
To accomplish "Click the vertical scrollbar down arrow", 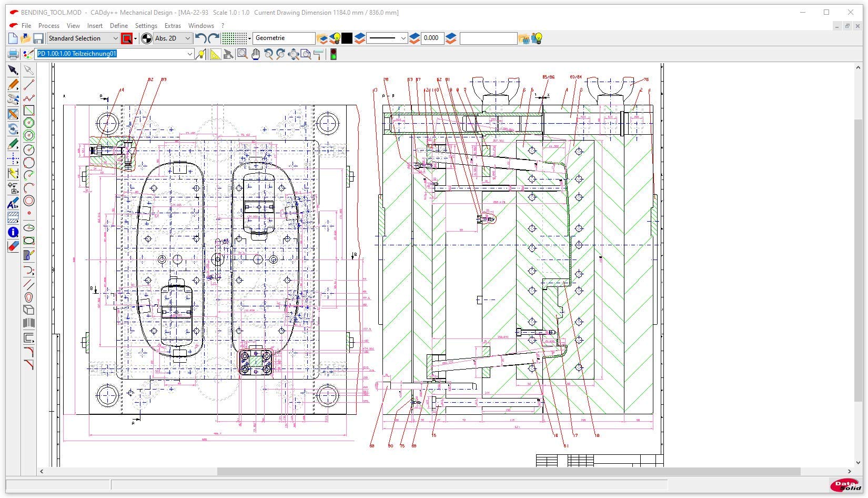I will tap(857, 463).
